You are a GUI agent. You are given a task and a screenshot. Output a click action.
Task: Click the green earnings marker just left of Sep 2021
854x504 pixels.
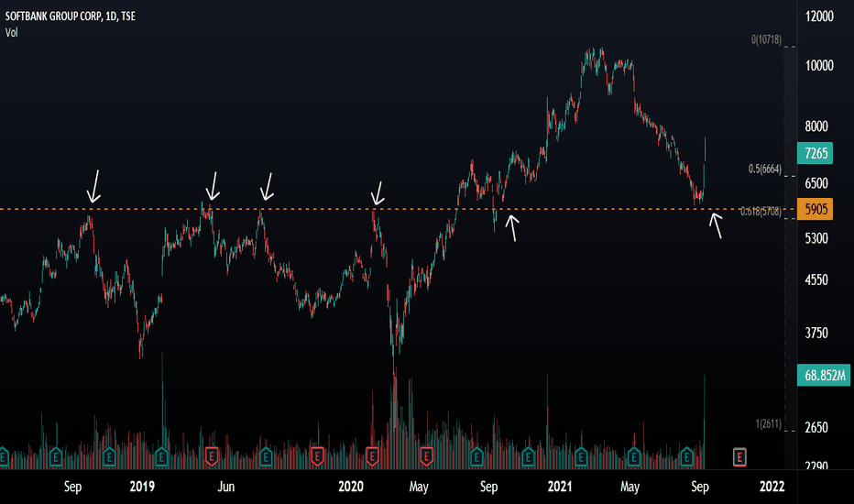pyautogui.click(x=686, y=456)
